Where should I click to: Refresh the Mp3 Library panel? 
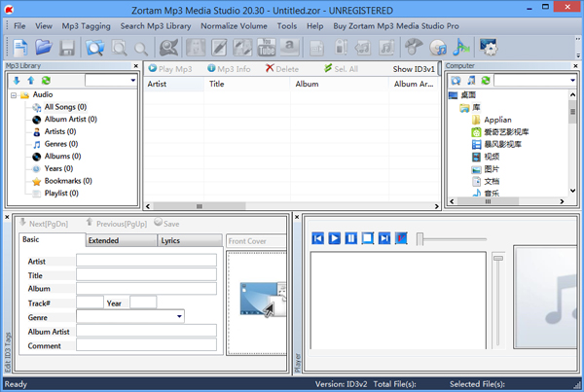pyautogui.click(x=46, y=81)
